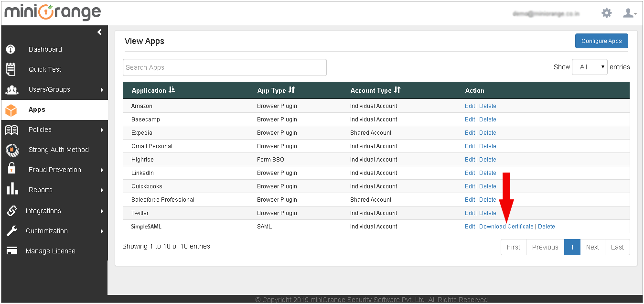This screenshot has height=304, width=644.
Task: Edit the Amazon app
Action: pos(470,106)
